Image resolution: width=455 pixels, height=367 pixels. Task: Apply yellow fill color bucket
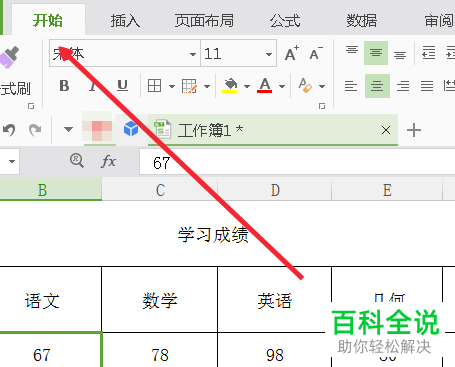tap(230, 86)
